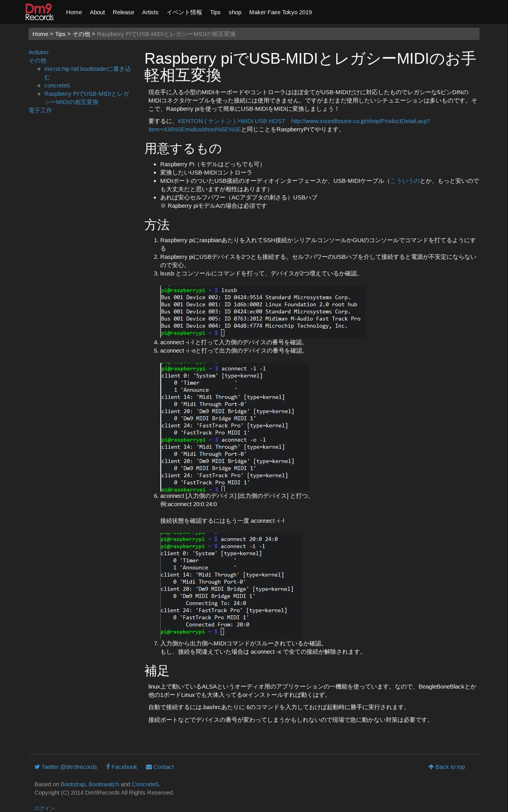Click the Dm9 Records logo
The width and height of the screenshot is (508, 812).
coord(40,12)
